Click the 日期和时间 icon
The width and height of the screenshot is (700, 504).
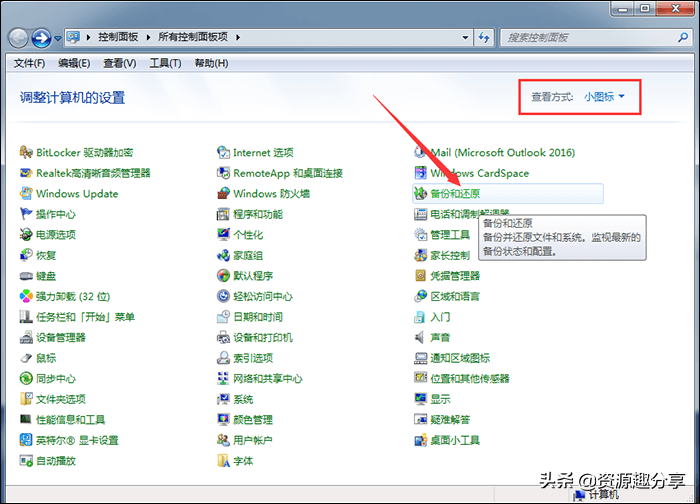tap(223, 317)
